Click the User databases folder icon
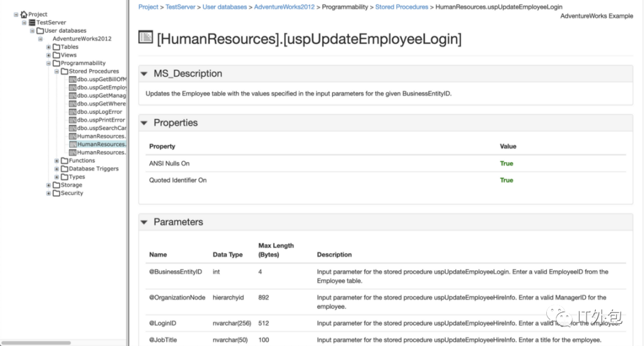Image resolution: width=644 pixels, height=346 pixels. pos(40,31)
